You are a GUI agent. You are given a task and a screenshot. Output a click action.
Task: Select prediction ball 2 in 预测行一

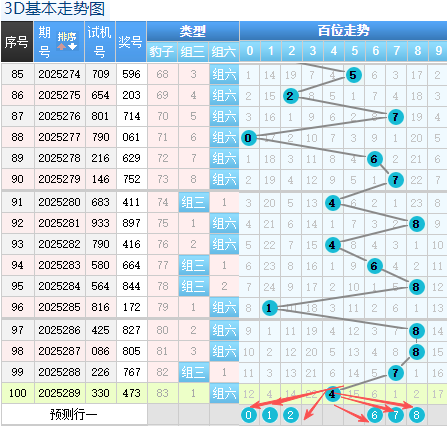pos(290,415)
